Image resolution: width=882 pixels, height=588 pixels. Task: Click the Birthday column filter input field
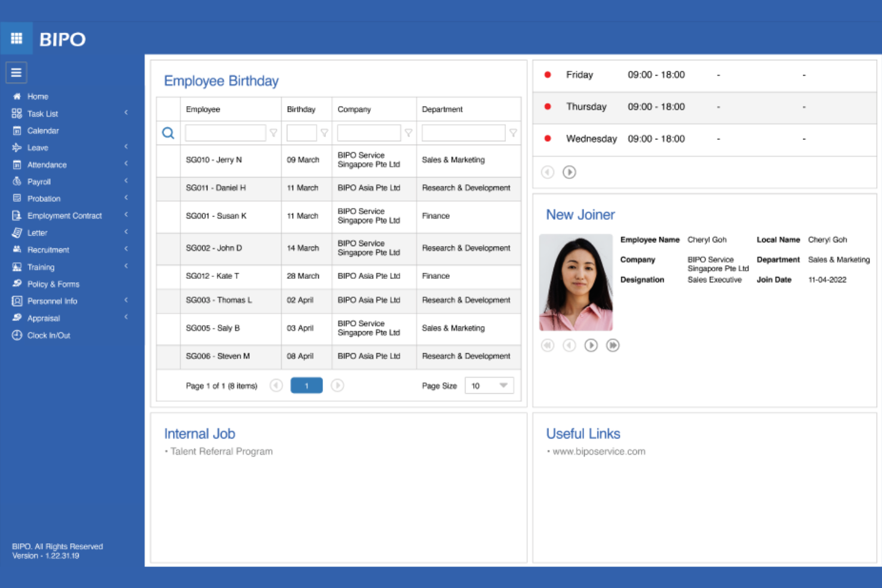303,132
